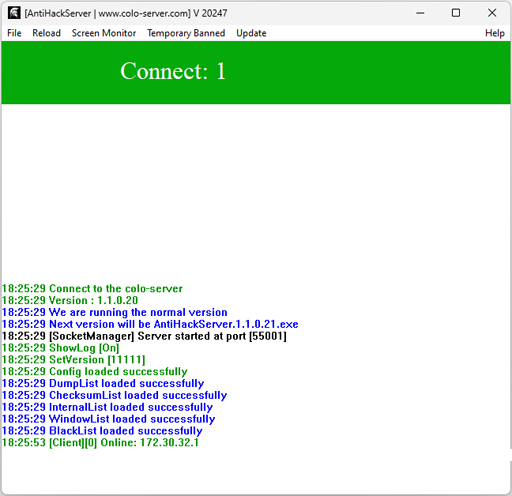Click the AntiHackServer app icon in title bar

(14, 13)
